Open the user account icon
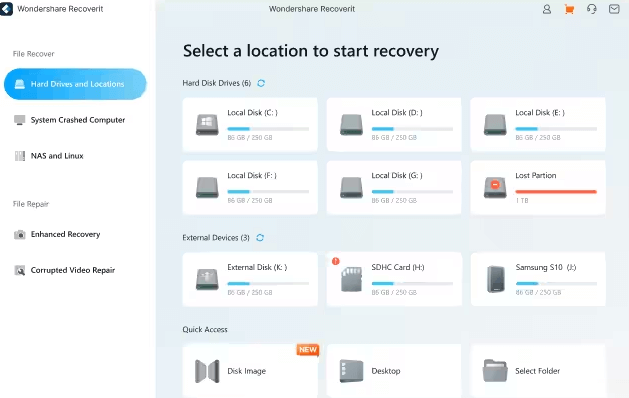Image resolution: width=629 pixels, height=398 pixels. pyautogui.click(x=546, y=9)
